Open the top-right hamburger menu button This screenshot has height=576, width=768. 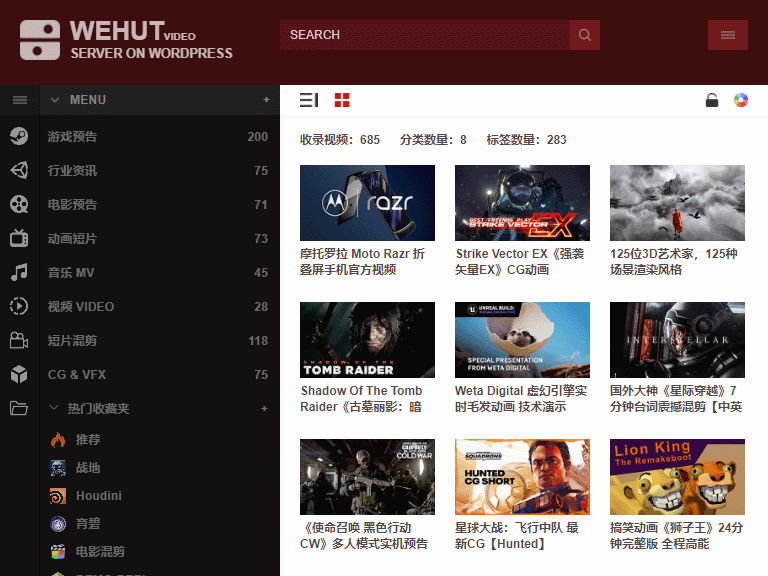coord(727,35)
